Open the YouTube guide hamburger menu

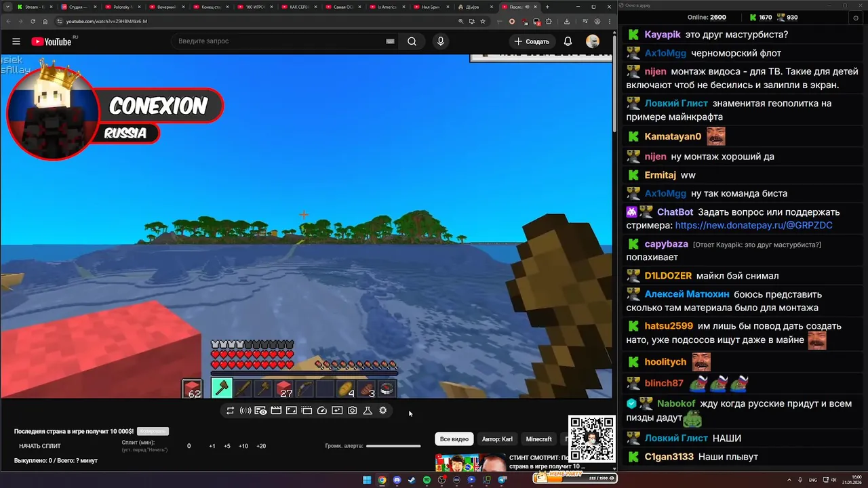pyautogui.click(x=16, y=41)
